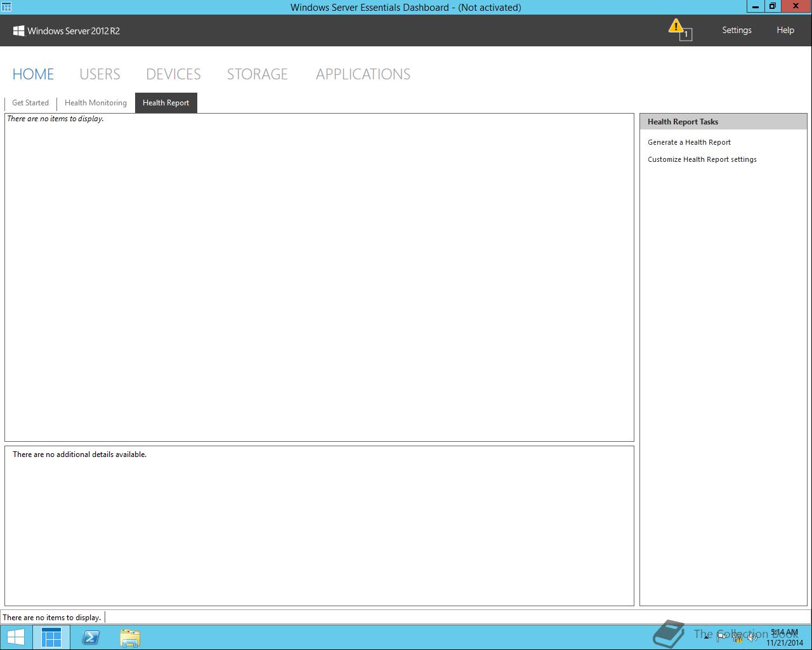Open the volume speaker tray icon
The image size is (812, 650).
click(x=752, y=637)
